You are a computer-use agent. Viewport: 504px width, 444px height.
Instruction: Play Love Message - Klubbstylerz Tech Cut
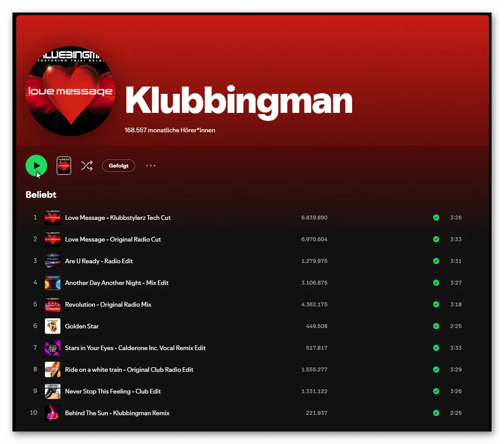tap(118, 217)
